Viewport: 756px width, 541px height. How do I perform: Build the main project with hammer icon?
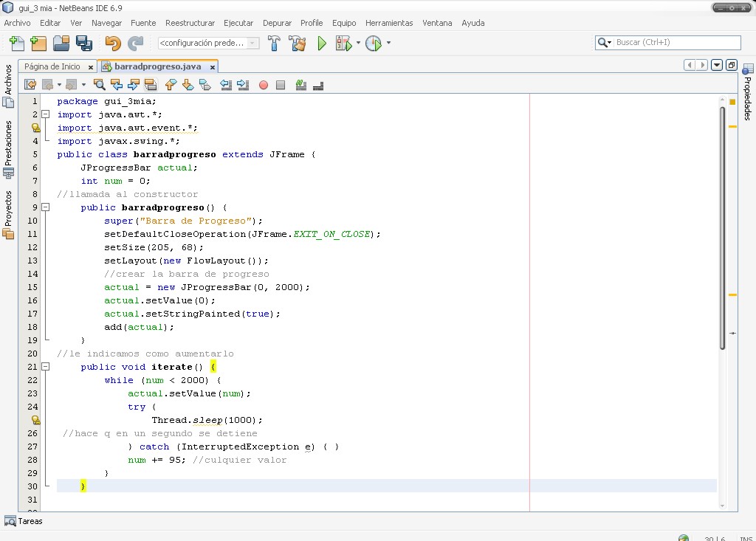274,44
